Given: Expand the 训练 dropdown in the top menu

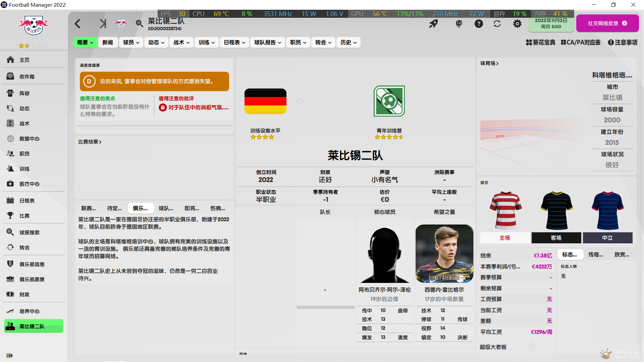Looking at the screenshot, I should pyautogui.click(x=207, y=42).
